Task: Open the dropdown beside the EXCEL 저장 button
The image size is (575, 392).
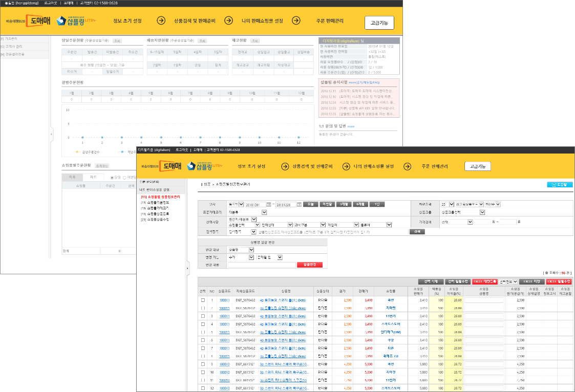Action: [x=508, y=282]
